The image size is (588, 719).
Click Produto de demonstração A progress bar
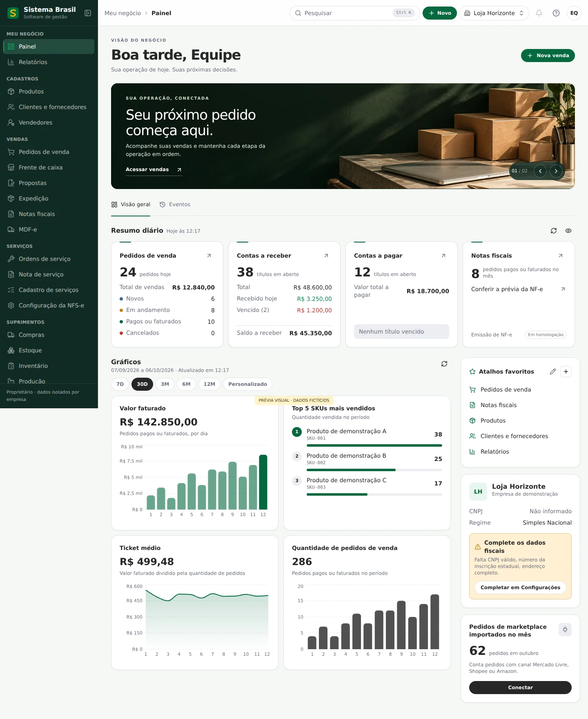pos(374,445)
